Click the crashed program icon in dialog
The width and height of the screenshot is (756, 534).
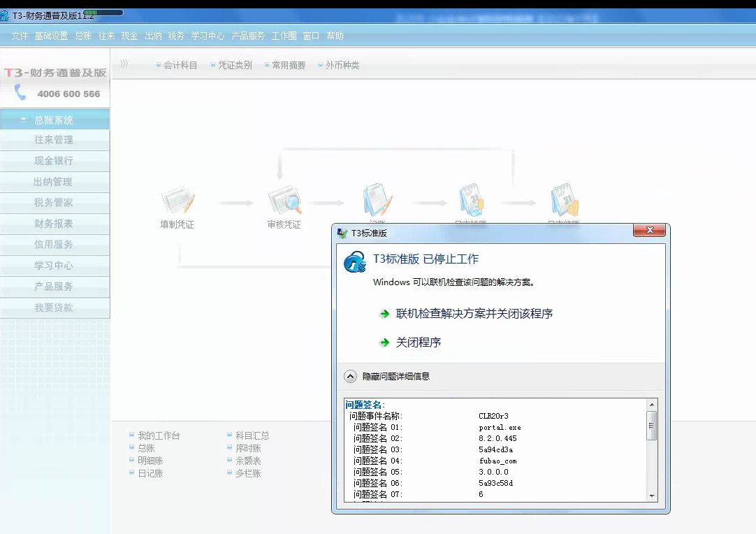[355, 262]
